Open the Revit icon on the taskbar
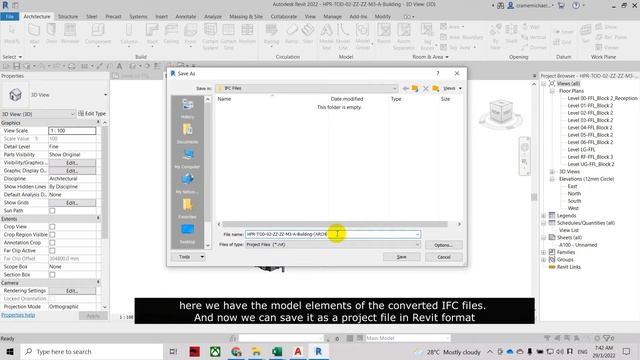This screenshot has height=360, width=640. click(318, 351)
